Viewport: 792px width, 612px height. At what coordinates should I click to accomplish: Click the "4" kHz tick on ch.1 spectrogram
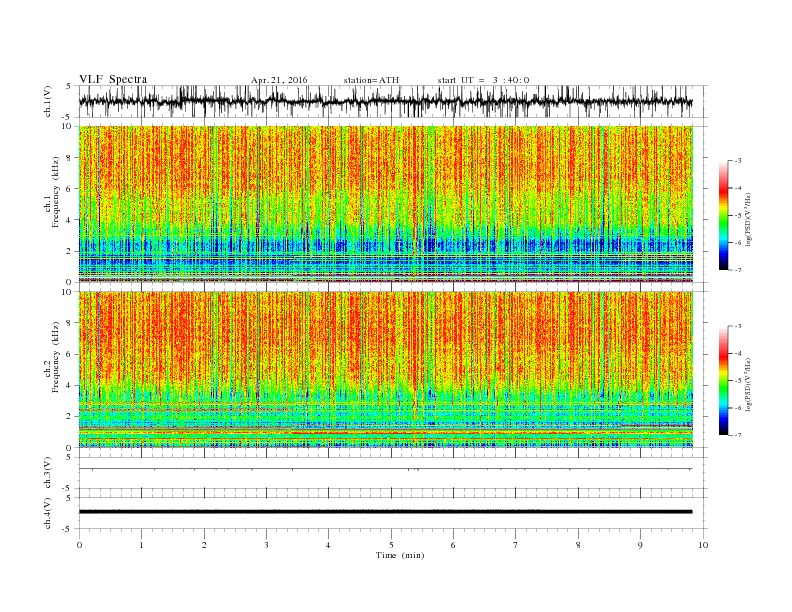click(x=70, y=220)
